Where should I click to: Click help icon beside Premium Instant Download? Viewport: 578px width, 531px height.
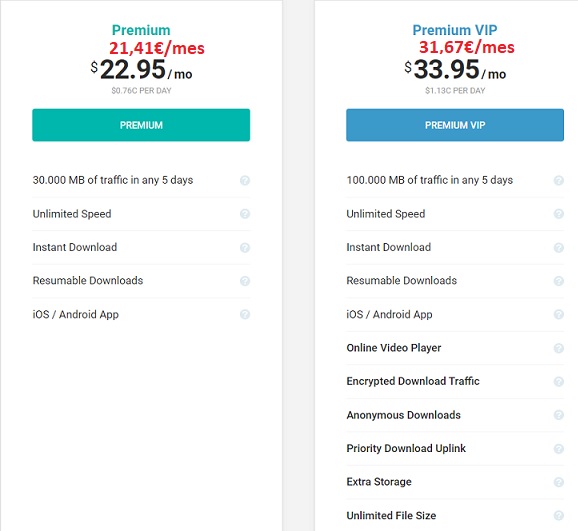(245, 247)
